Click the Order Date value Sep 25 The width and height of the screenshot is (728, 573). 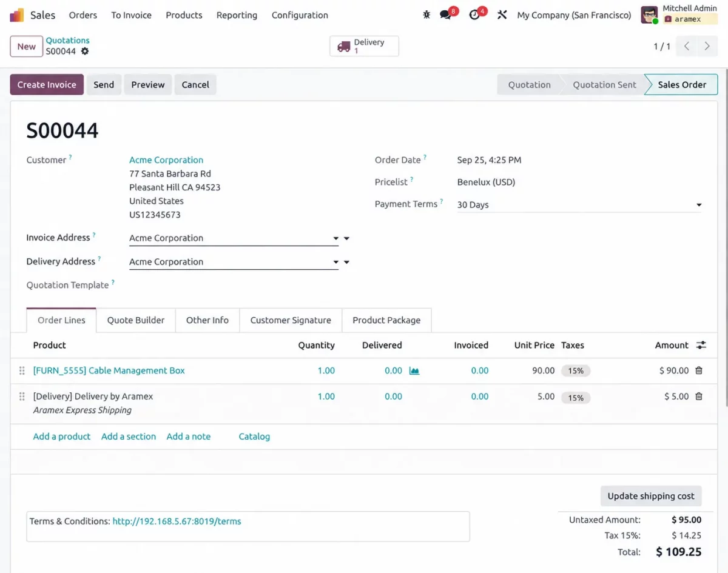click(x=489, y=160)
